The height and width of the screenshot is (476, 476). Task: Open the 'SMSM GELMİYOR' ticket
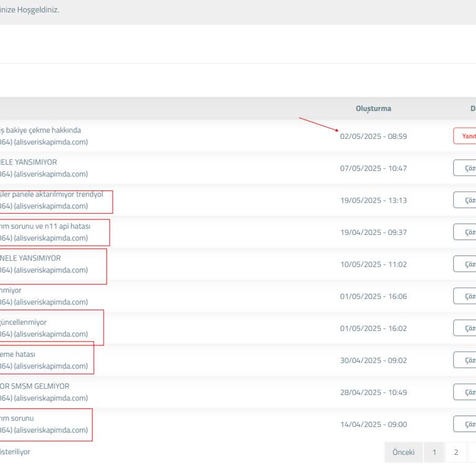click(x=35, y=386)
